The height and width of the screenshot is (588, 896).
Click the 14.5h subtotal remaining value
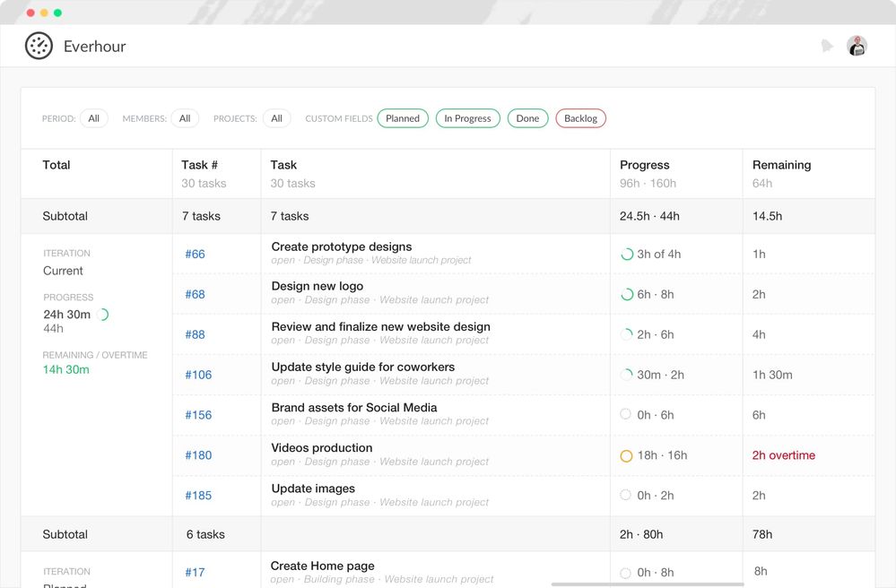[768, 216]
